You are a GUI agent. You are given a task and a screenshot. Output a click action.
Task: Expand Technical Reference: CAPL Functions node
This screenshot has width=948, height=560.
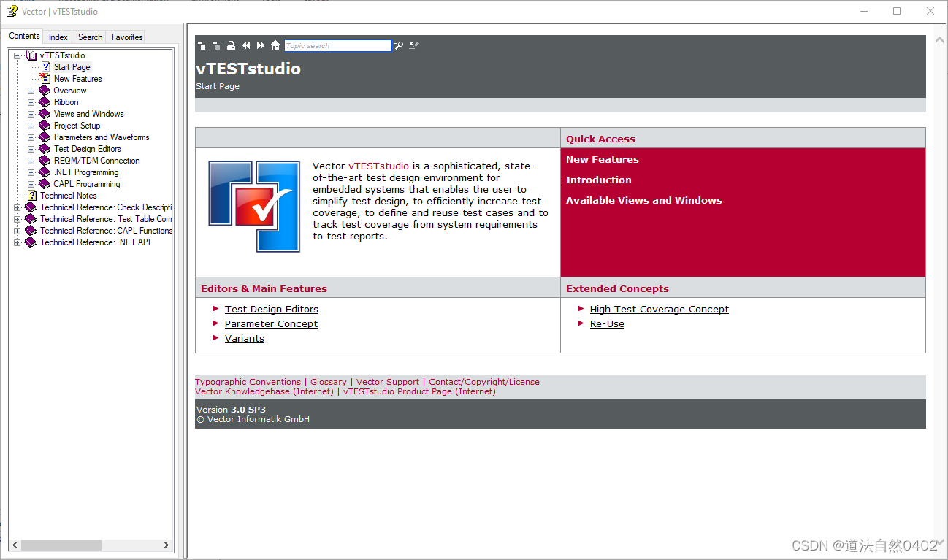16,230
